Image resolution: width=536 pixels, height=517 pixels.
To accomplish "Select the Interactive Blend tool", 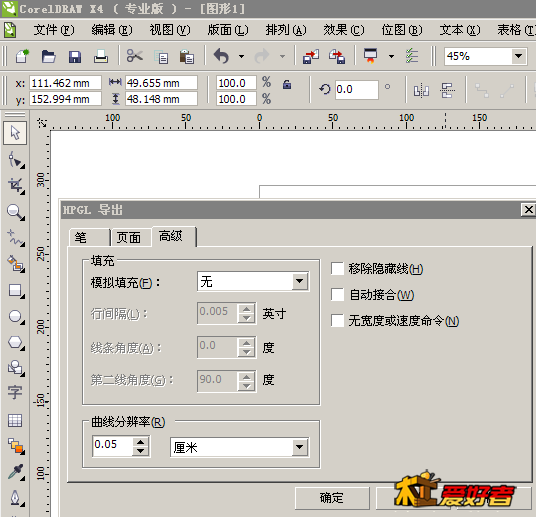I will coord(15,446).
